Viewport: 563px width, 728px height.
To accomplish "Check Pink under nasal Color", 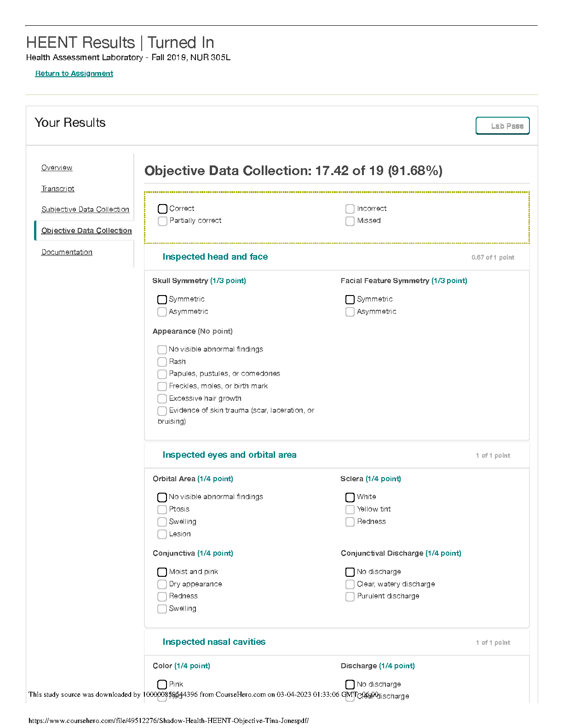I will click(162, 685).
